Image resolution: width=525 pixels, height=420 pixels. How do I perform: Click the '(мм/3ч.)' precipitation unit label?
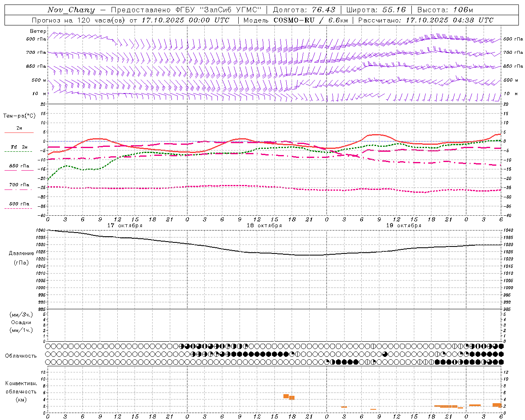pyautogui.click(x=21, y=315)
